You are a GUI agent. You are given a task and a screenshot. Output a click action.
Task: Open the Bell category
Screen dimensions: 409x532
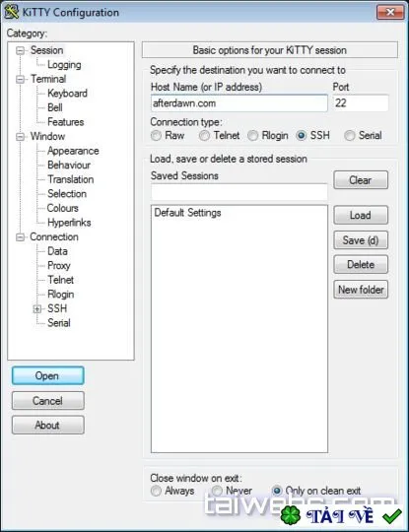coord(55,107)
